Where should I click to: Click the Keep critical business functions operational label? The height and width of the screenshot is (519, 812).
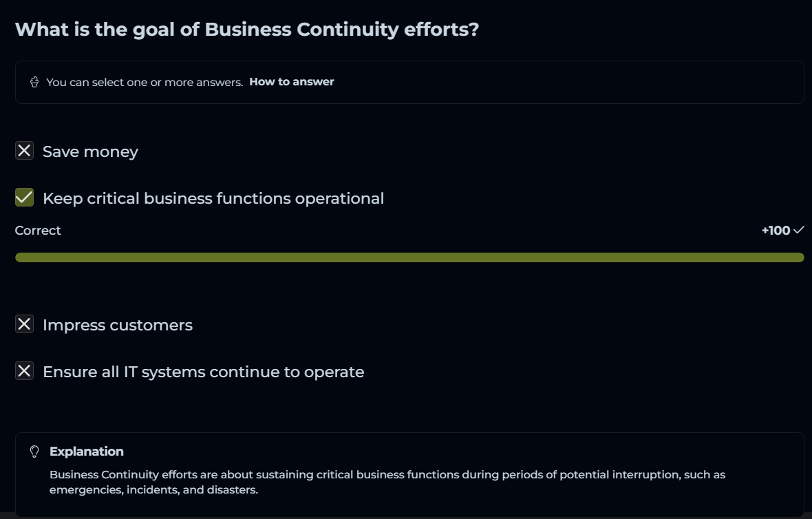tap(213, 199)
